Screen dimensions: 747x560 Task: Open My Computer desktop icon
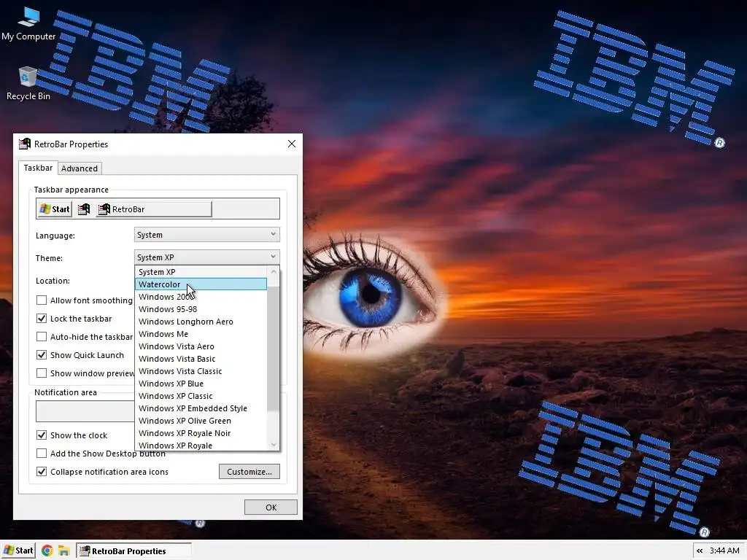tap(28, 24)
